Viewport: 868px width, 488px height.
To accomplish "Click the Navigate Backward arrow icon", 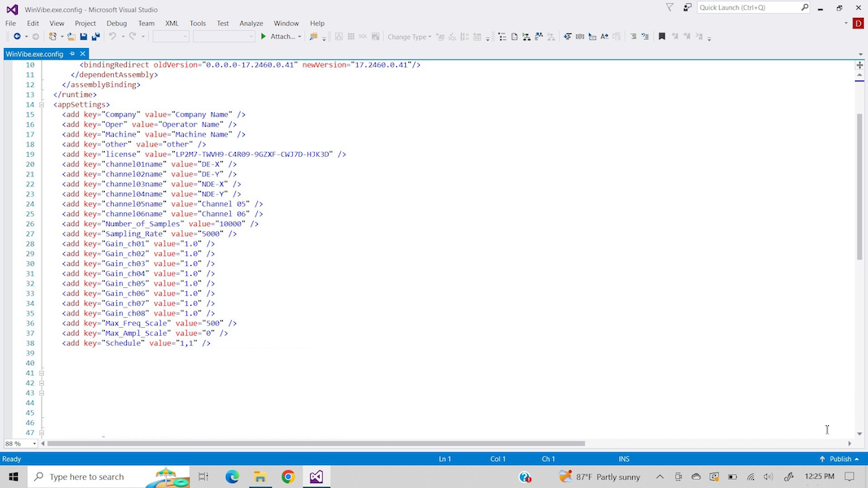I will [x=17, y=37].
